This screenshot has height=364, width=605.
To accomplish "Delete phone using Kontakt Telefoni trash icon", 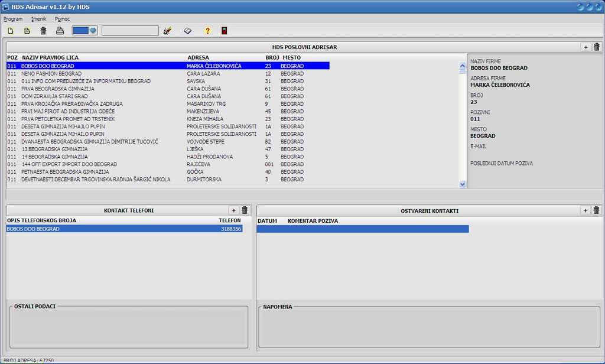I will click(245, 210).
